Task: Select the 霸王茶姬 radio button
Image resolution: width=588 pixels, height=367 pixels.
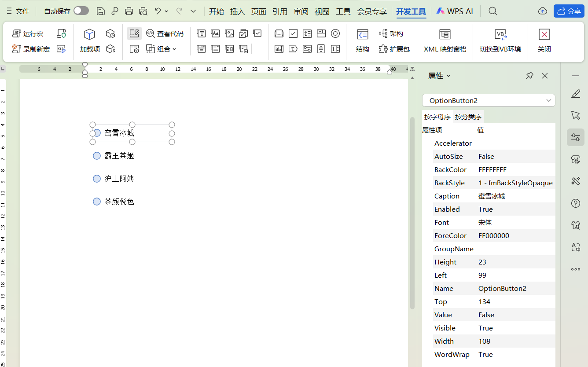Action: [x=97, y=156]
